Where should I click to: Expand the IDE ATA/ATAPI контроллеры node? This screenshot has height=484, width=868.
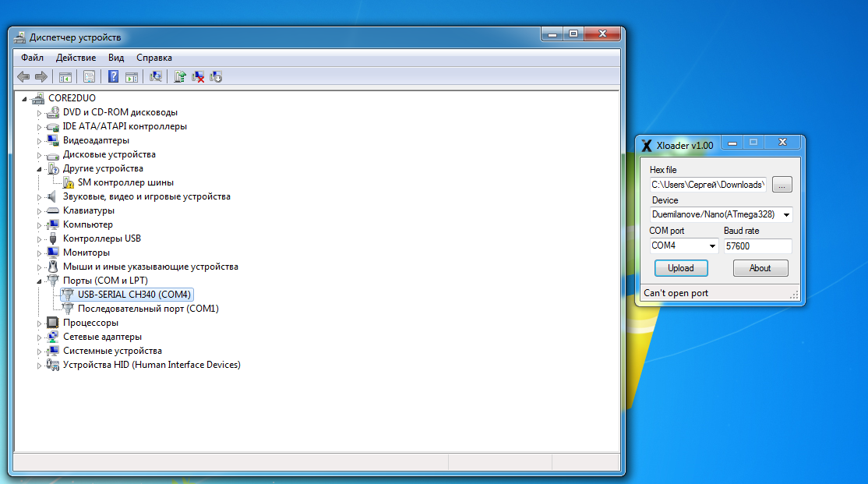point(39,127)
